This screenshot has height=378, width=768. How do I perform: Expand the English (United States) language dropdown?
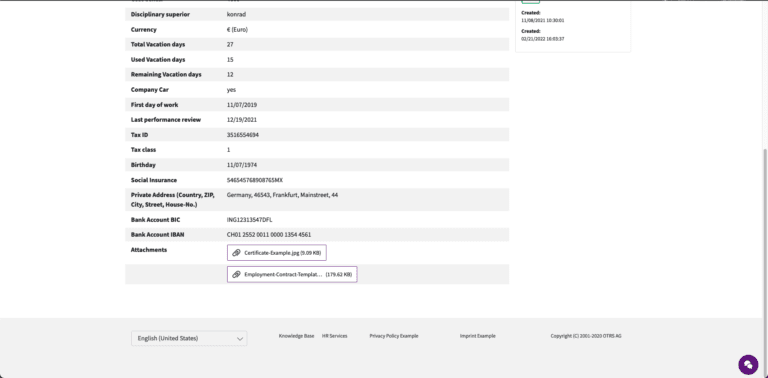189,338
